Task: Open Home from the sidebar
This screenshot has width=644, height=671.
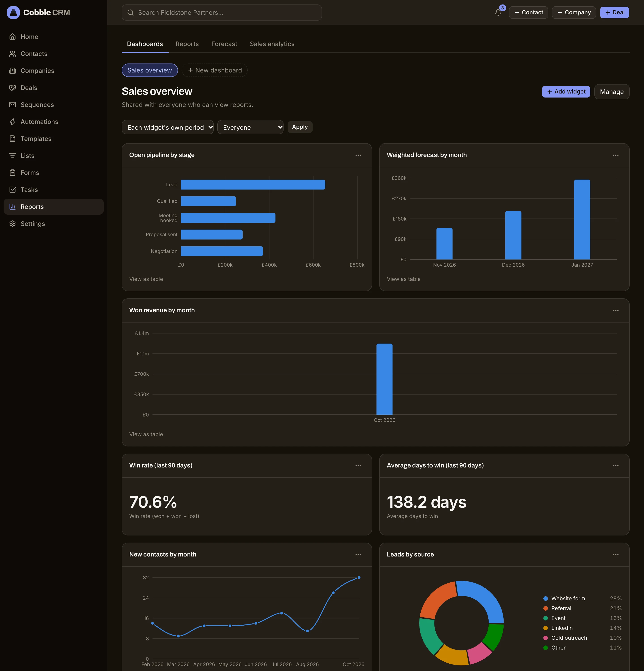Action: pyautogui.click(x=53, y=37)
